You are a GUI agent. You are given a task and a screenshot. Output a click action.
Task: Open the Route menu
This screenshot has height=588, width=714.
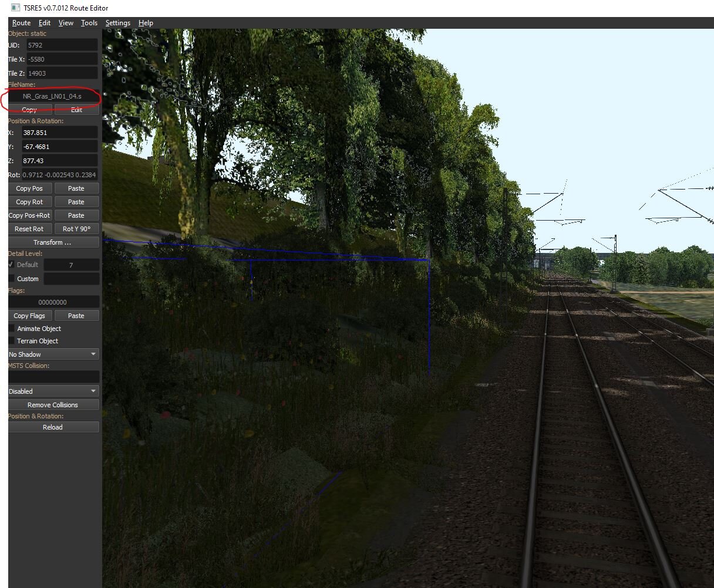(x=21, y=23)
